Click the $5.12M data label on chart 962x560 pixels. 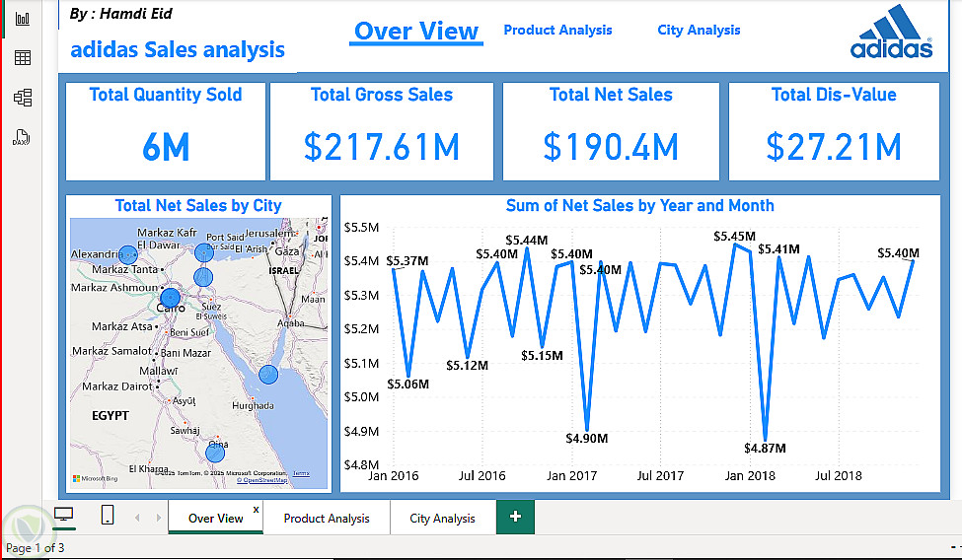pos(467,366)
